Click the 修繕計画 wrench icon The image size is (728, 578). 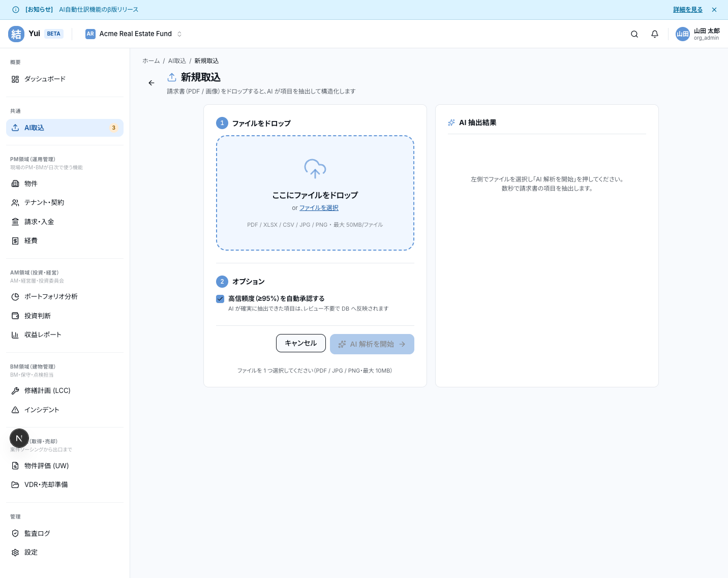tap(15, 391)
